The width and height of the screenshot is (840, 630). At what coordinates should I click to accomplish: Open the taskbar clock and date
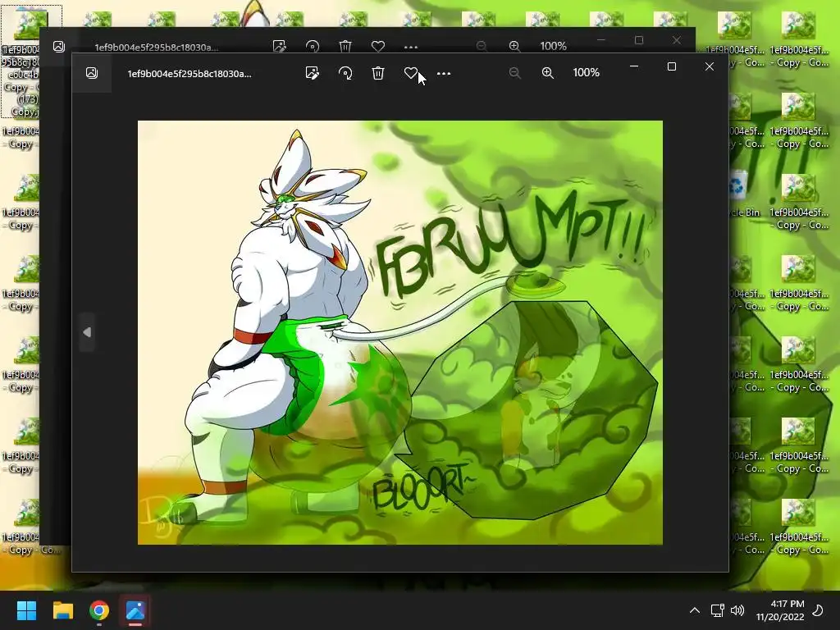(780, 610)
